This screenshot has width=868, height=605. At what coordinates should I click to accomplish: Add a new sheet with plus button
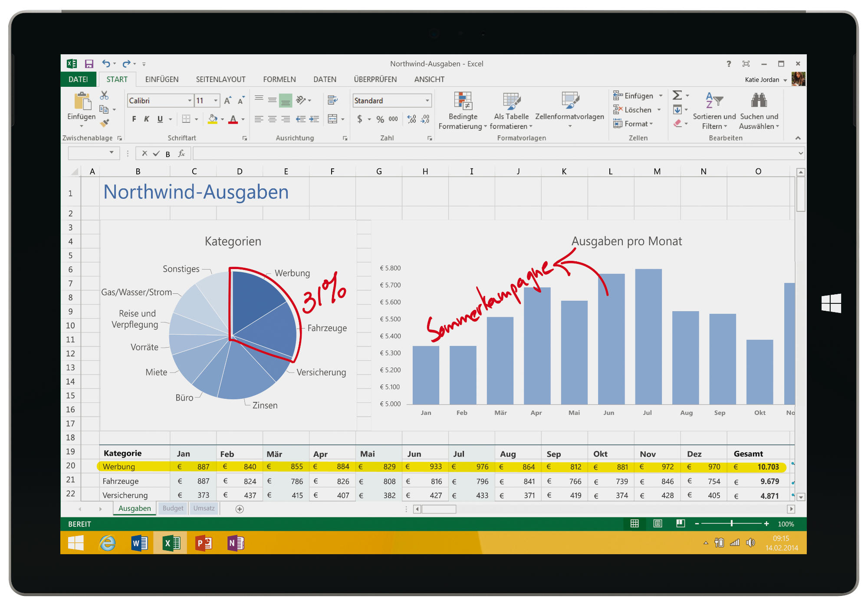tap(240, 509)
